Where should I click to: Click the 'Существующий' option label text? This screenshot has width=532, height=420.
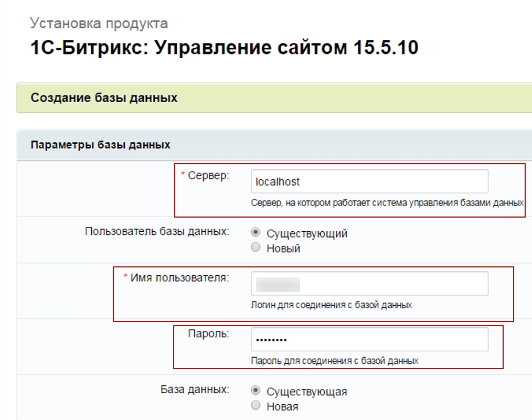point(307,233)
